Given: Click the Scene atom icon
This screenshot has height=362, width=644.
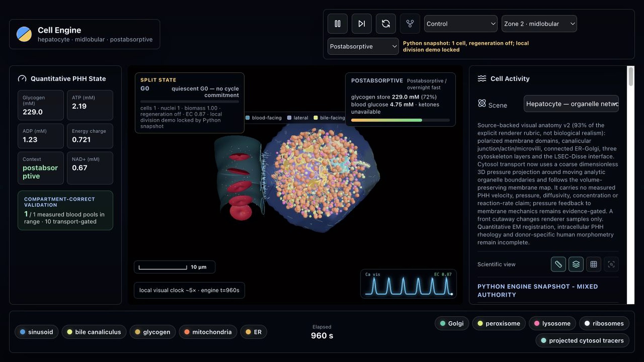Looking at the screenshot, I should (x=482, y=103).
